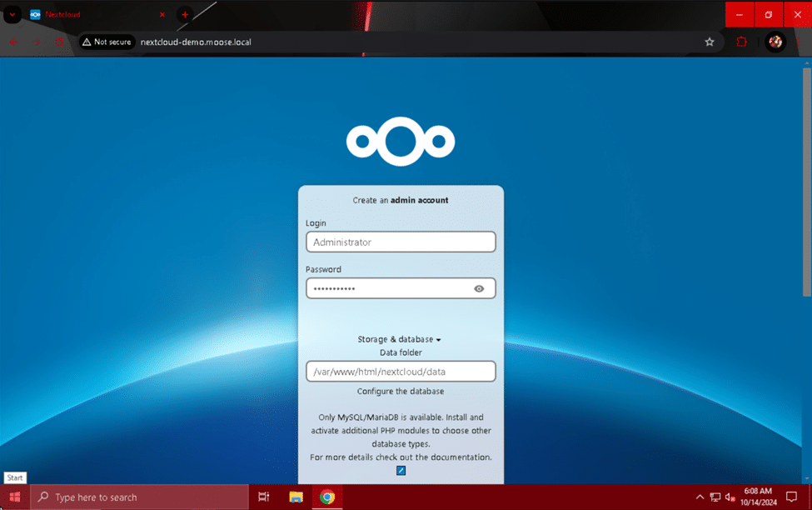Minimize the browser window
This screenshot has width=812, height=510.
coord(740,14)
